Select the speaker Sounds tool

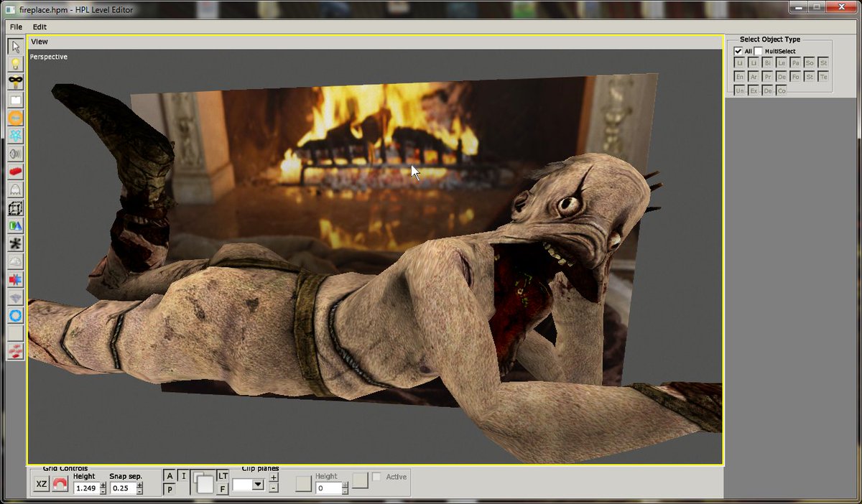(15, 154)
